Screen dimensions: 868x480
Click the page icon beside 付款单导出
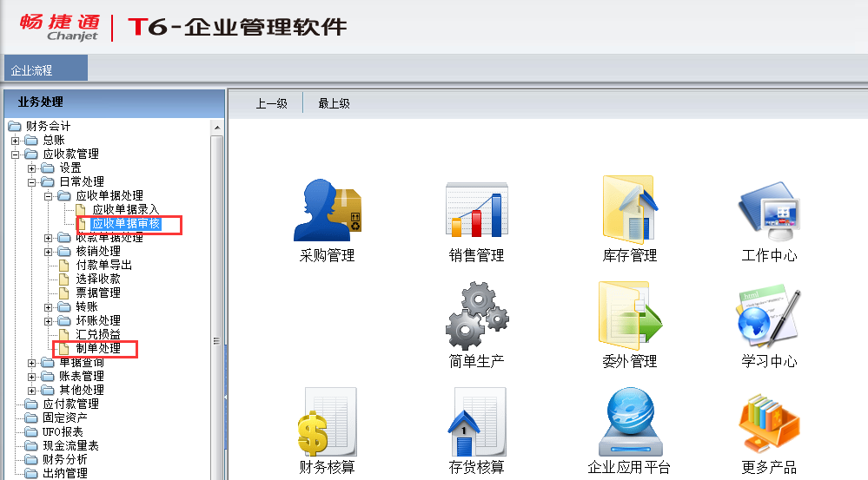click(x=64, y=265)
